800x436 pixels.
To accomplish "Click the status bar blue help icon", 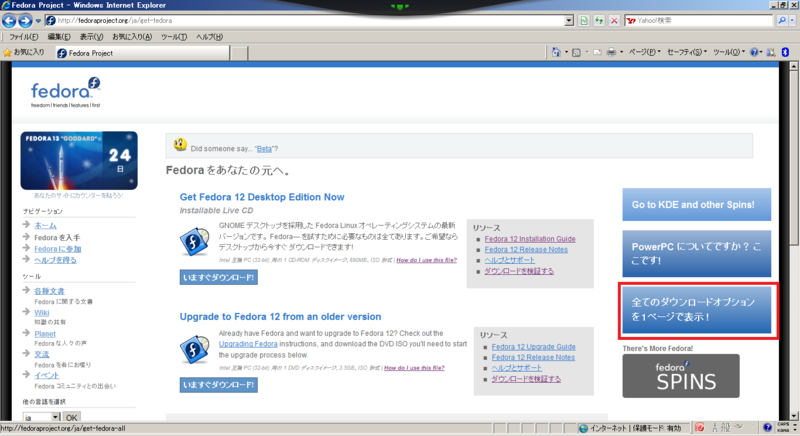I will coord(767,428).
